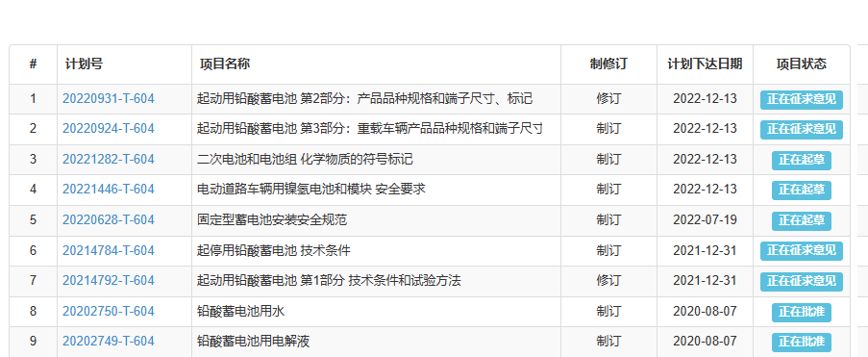This screenshot has height=357, width=868.
Task: Click 正在征求意见 status badge in row 2
Action: click(x=802, y=130)
